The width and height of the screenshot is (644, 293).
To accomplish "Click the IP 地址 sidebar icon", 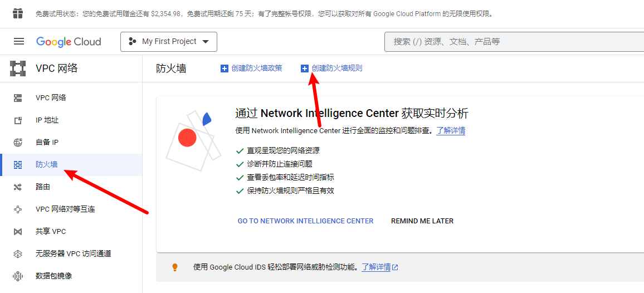I will [x=18, y=120].
